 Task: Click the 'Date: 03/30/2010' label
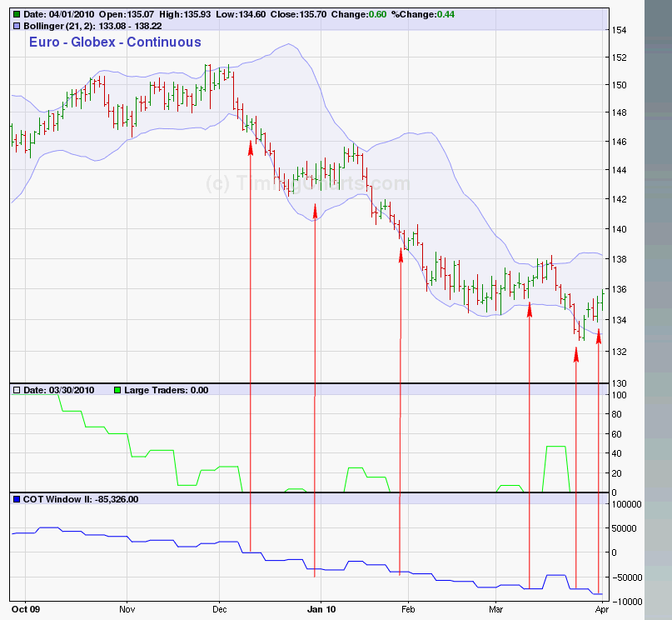pos(59,390)
